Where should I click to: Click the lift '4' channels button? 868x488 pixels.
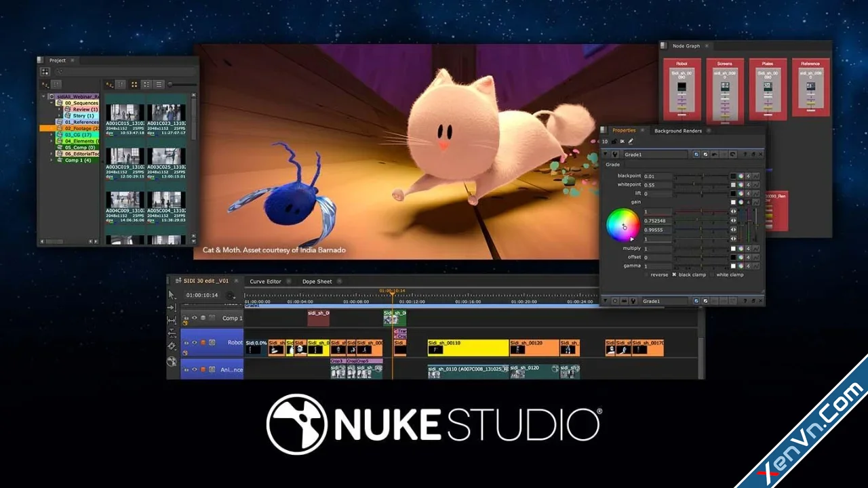[748, 193]
